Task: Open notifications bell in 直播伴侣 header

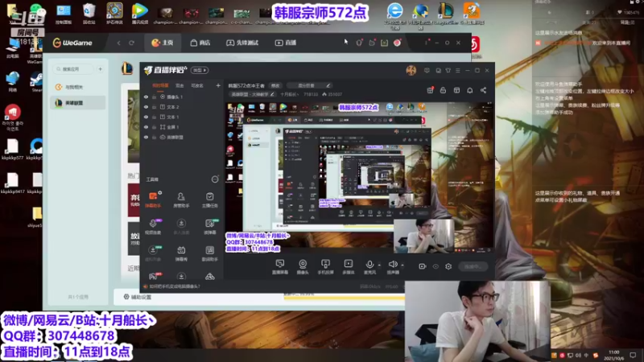Action: [x=470, y=90]
